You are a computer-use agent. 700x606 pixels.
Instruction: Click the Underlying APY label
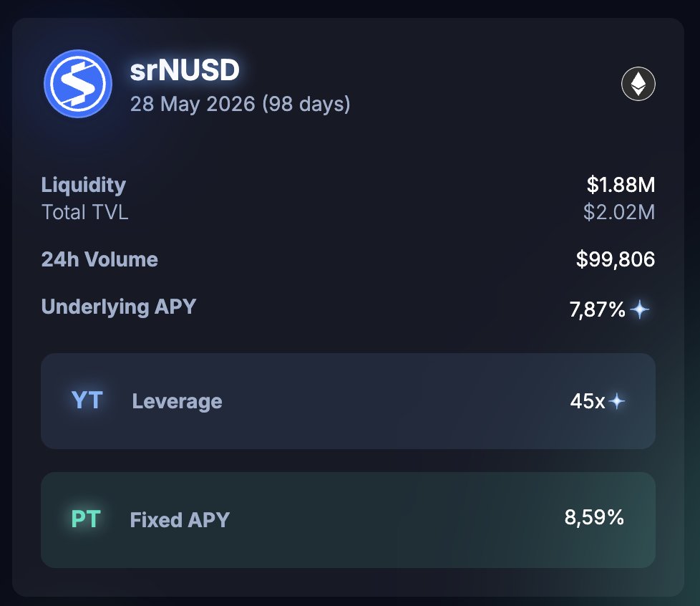tap(119, 307)
